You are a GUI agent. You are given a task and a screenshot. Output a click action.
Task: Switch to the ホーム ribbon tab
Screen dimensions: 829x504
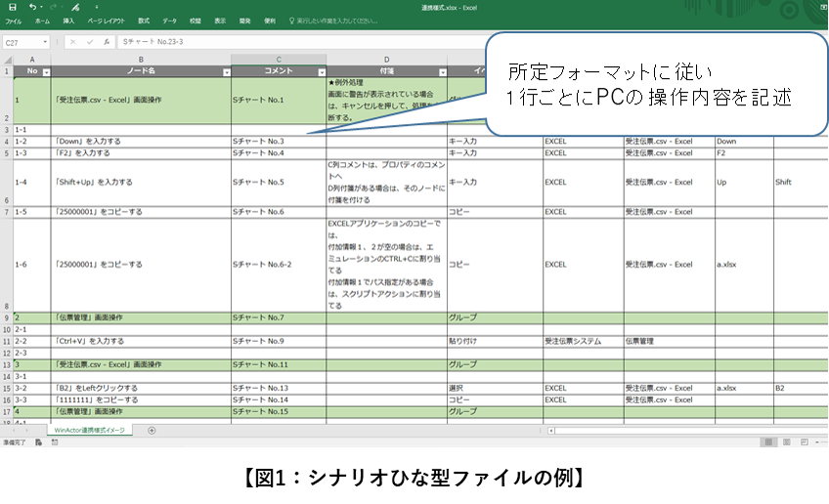point(42,21)
